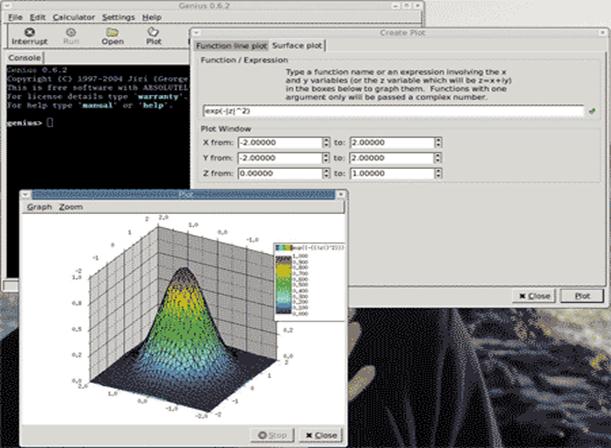
Task: Open the Graph menu in Plot window
Action: pos(39,207)
